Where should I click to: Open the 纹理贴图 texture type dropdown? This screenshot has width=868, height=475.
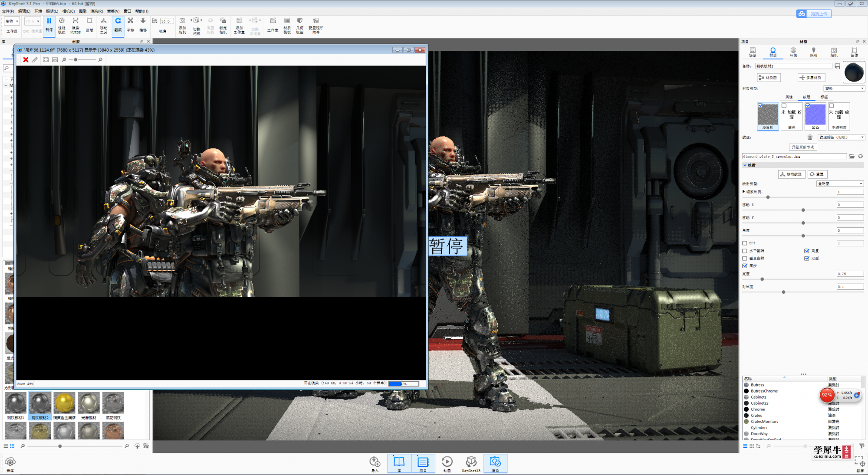[x=841, y=137]
